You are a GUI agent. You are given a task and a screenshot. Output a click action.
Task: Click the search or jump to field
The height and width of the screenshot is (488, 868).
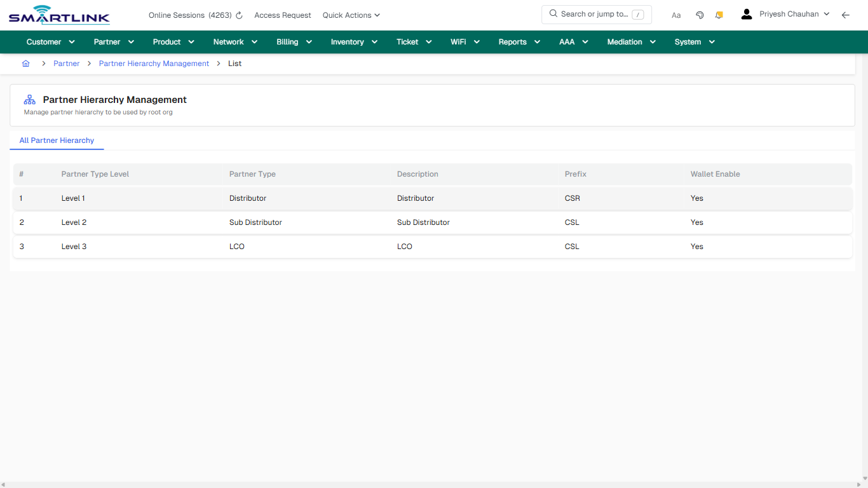tap(596, 14)
